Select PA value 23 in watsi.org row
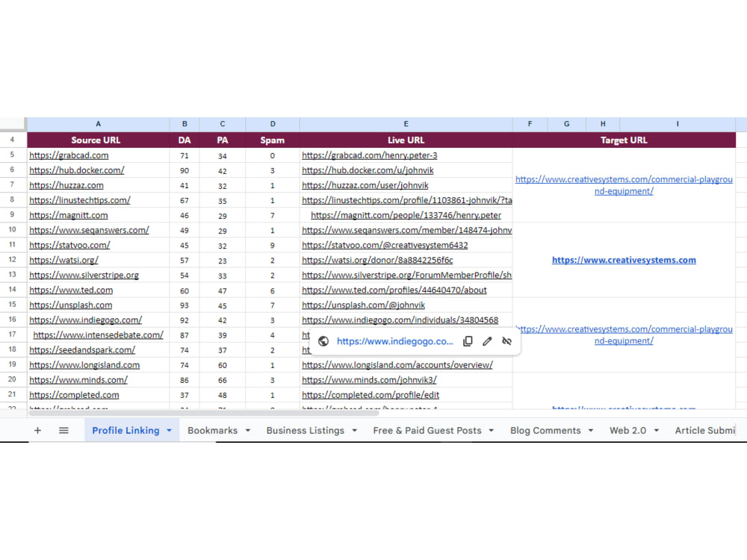This screenshot has width=747, height=560. click(x=223, y=261)
